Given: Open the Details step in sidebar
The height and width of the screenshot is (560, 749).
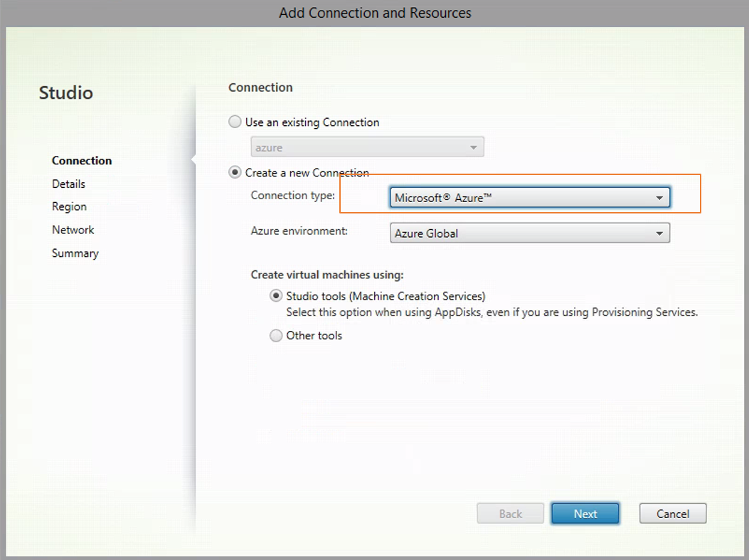Looking at the screenshot, I should 68,184.
